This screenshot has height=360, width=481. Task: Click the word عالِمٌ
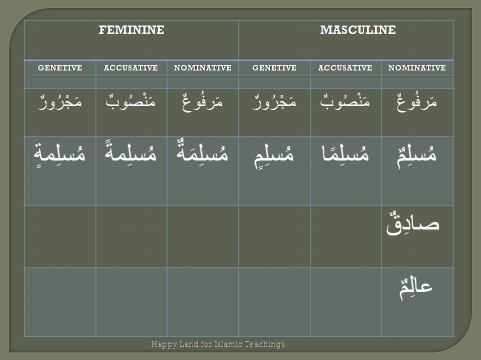tap(416, 287)
